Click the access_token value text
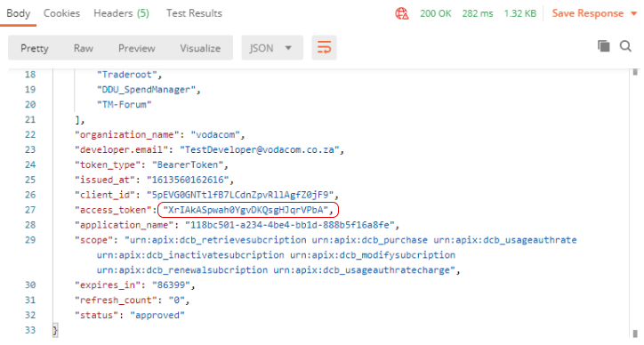 pos(246,210)
